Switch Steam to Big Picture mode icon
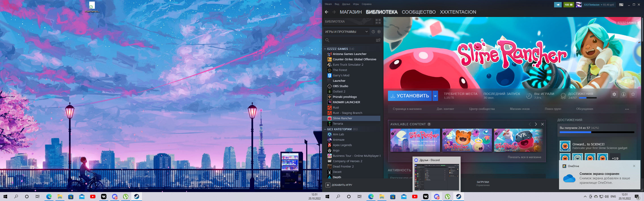 pos(621,5)
